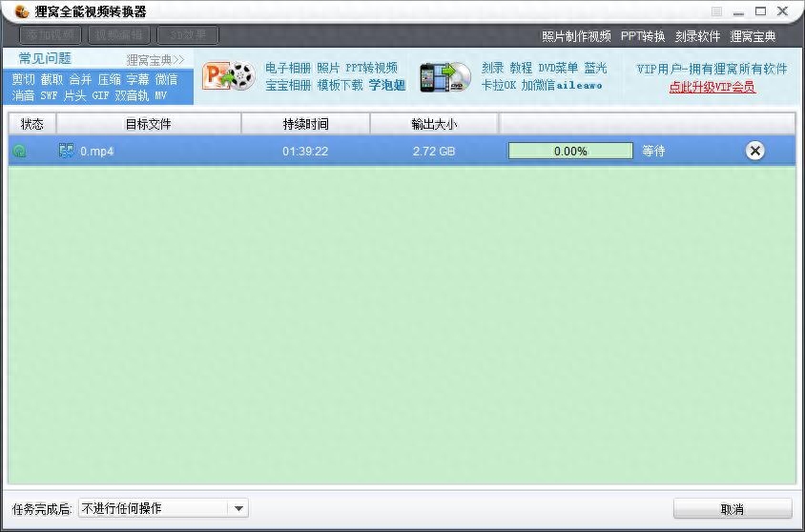805x532 pixels.
Task: Open the DVD菜单 link
Action: pyautogui.click(x=558, y=68)
